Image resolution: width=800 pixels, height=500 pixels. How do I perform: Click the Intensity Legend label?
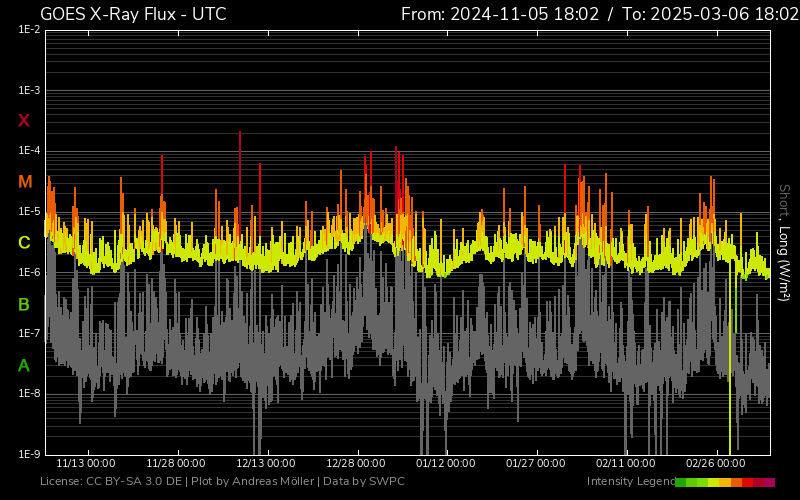[x=629, y=482]
